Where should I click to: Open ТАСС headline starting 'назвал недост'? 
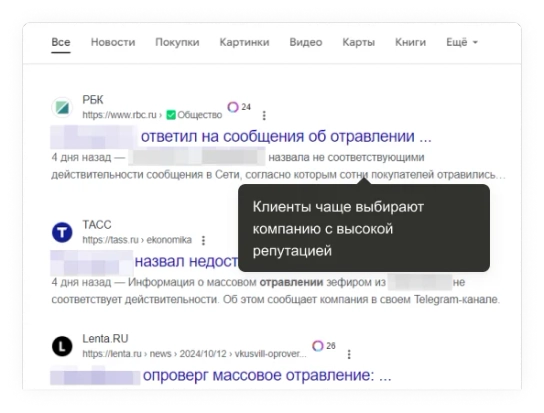point(186,261)
